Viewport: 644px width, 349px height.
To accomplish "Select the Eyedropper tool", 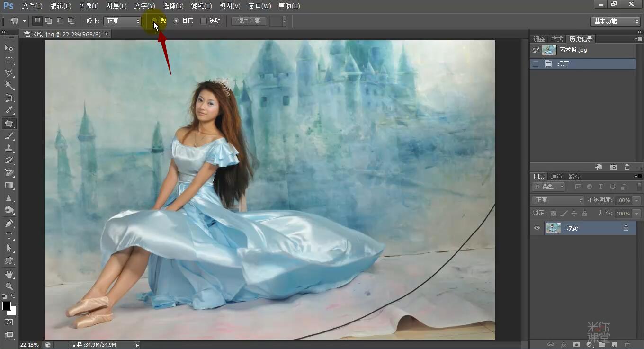I will click(9, 110).
